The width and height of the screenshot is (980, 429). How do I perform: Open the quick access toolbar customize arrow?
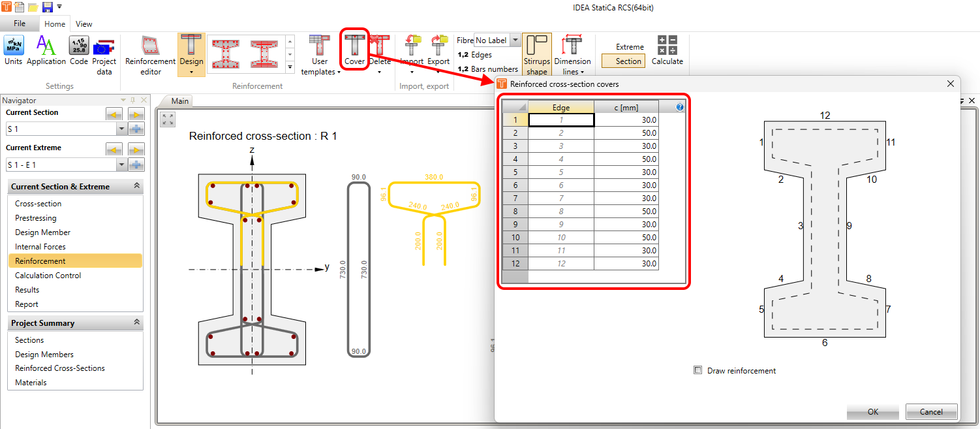click(59, 7)
